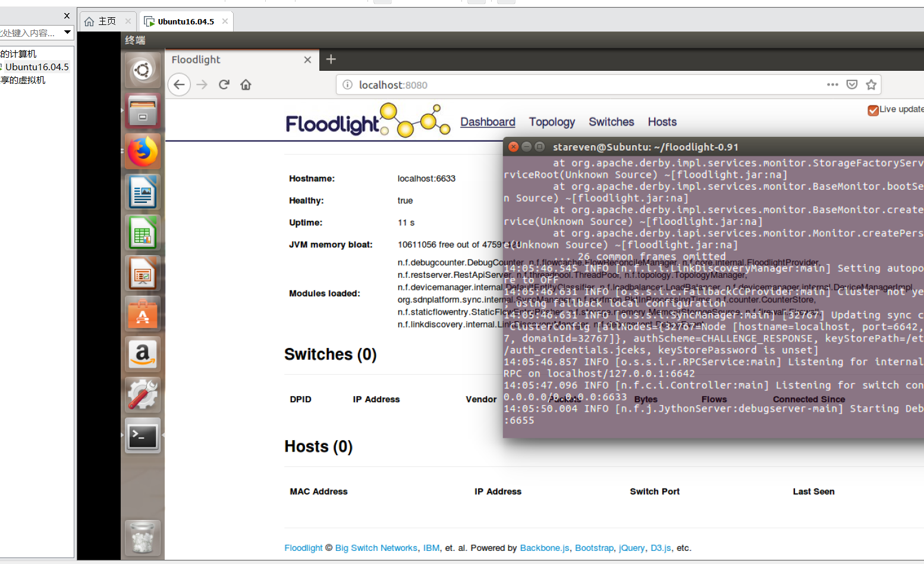Follow the Backbone.js link

pos(545,548)
